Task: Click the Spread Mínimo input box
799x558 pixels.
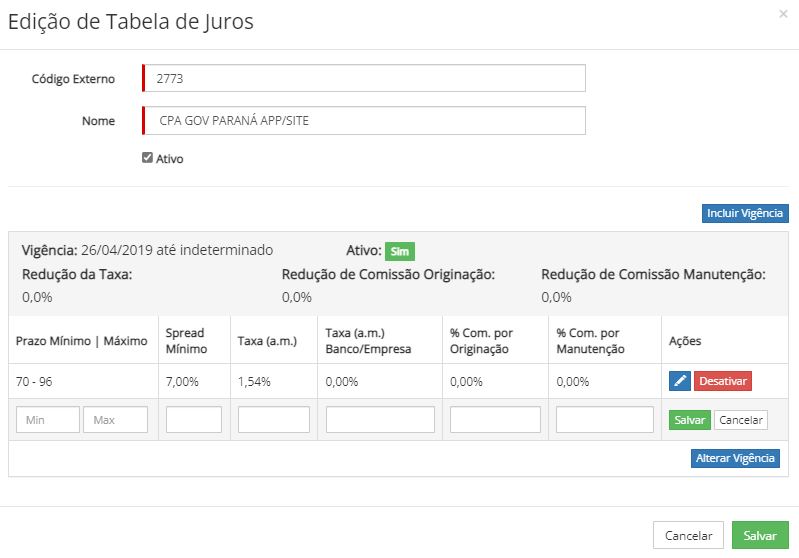Action: (x=194, y=420)
